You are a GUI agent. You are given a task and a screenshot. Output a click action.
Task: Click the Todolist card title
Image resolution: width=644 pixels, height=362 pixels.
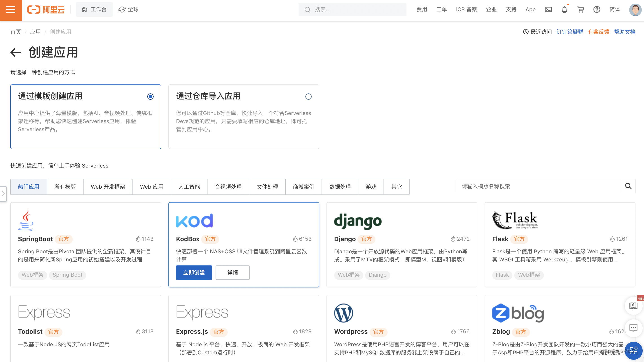(30, 331)
